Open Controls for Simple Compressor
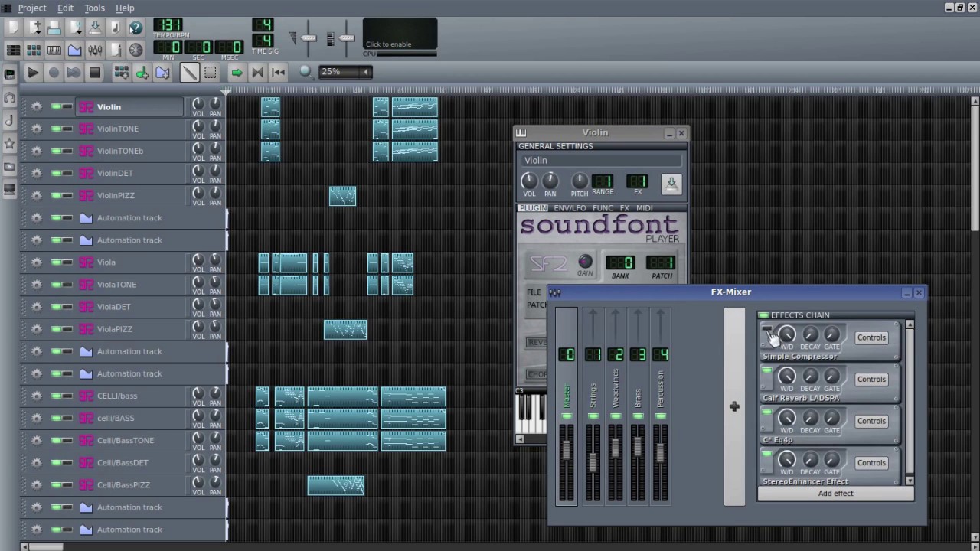 pos(871,337)
